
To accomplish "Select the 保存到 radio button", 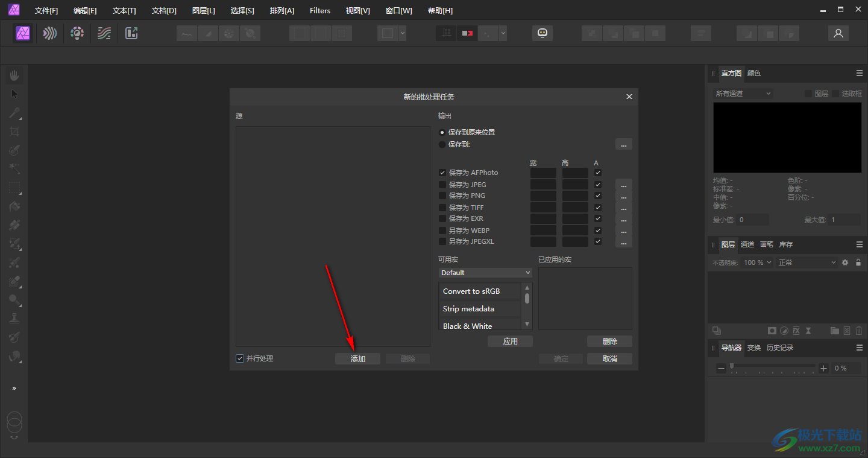I will tap(442, 144).
